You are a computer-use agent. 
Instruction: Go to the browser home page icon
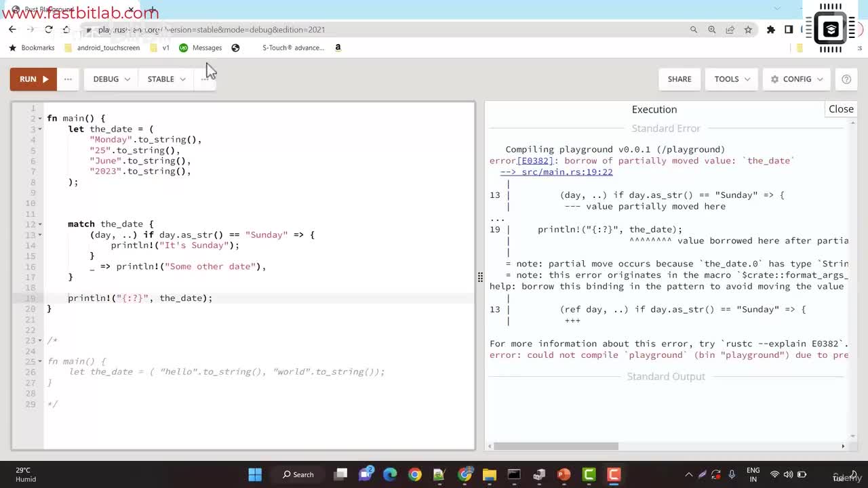click(66, 29)
